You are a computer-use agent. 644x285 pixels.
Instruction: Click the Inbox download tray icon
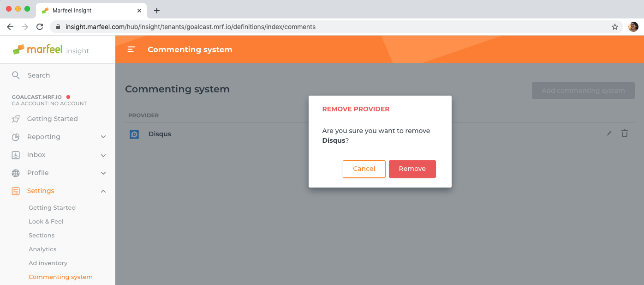coord(16,155)
